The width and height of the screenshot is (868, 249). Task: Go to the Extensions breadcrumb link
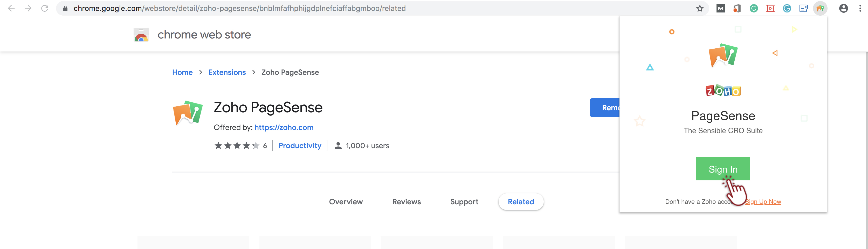pyautogui.click(x=227, y=73)
